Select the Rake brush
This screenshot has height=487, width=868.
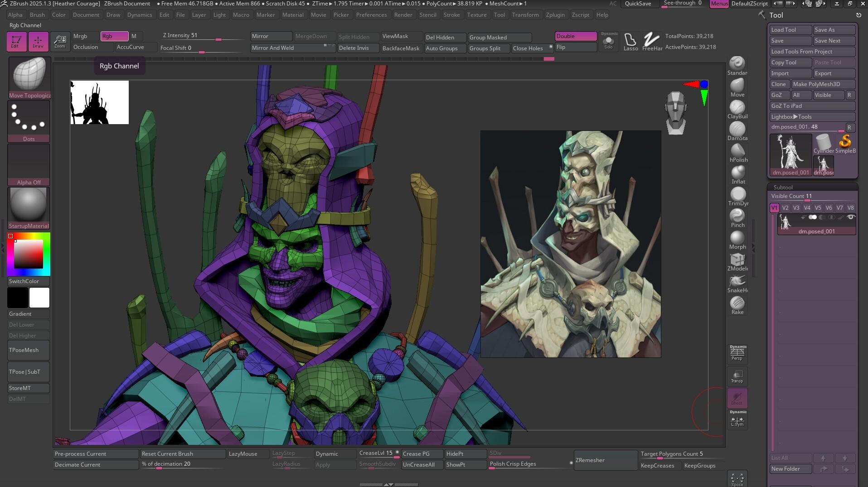pyautogui.click(x=737, y=305)
